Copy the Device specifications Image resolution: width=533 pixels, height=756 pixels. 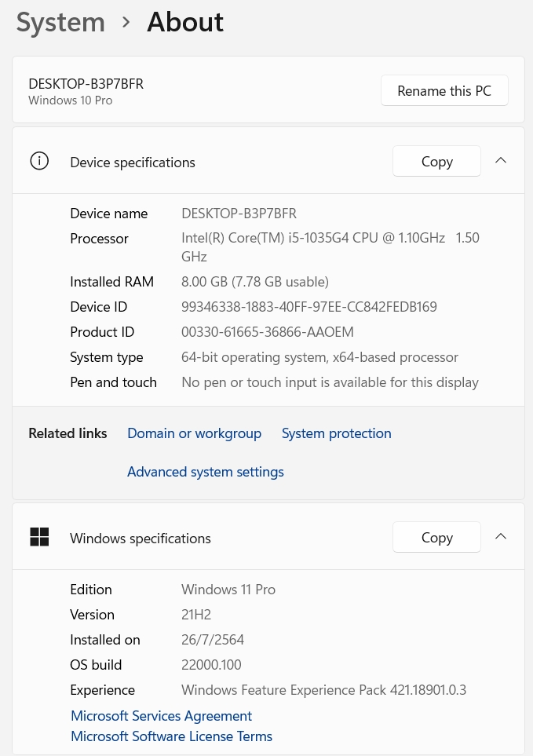pos(436,161)
